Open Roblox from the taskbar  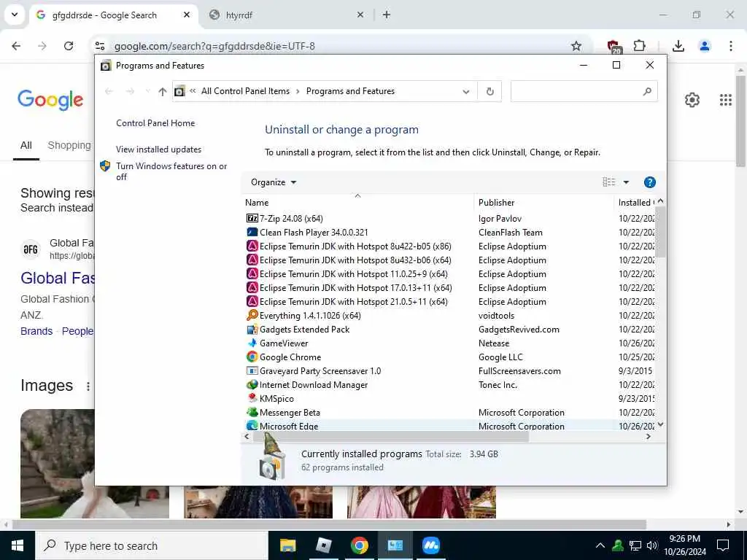323,545
